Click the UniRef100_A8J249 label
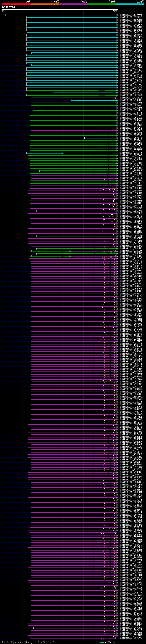146x644 pixels. [131, 171]
